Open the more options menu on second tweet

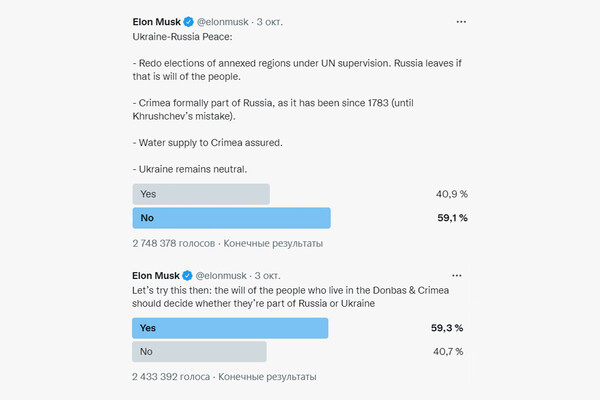pyautogui.click(x=457, y=276)
